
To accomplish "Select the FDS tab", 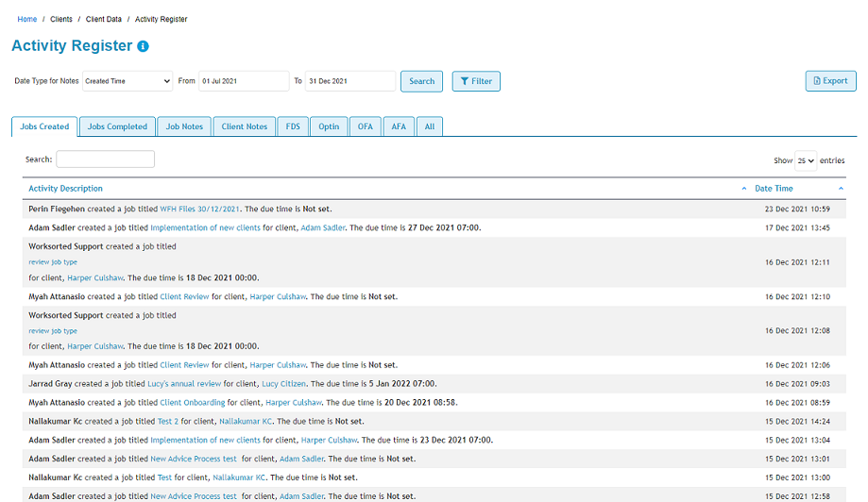I will pos(293,126).
